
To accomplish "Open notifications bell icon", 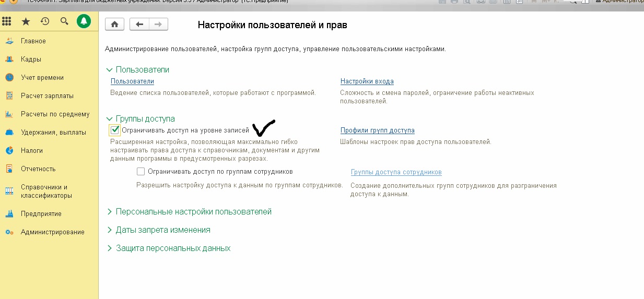I will 84,21.
